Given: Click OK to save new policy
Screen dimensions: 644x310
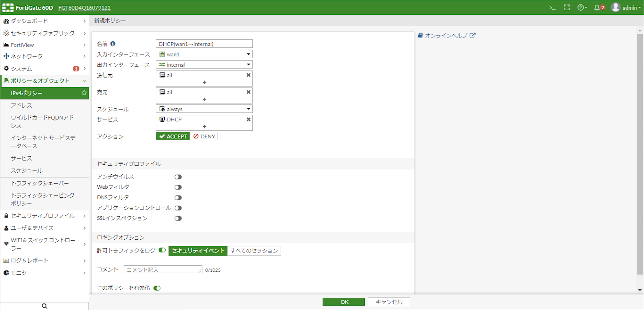Looking at the screenshot, I should click(x=344, y=302).
